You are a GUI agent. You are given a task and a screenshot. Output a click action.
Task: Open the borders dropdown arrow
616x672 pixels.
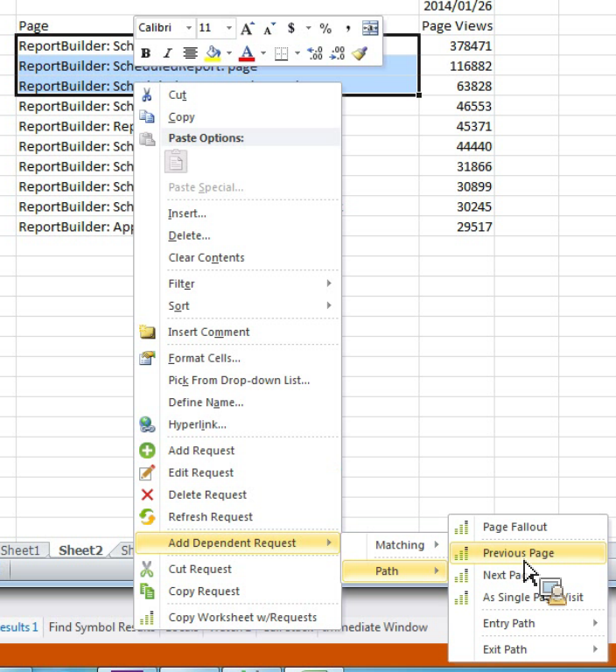pyautogui.click(x=297, y=53)
